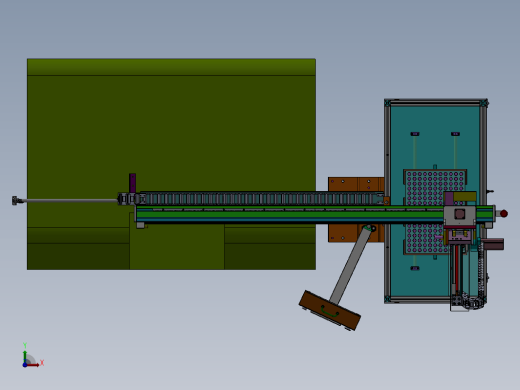Viewport: 520px width, 390px height.
Task: Click the red knob at rail's right end
Action: click(504, 214)
